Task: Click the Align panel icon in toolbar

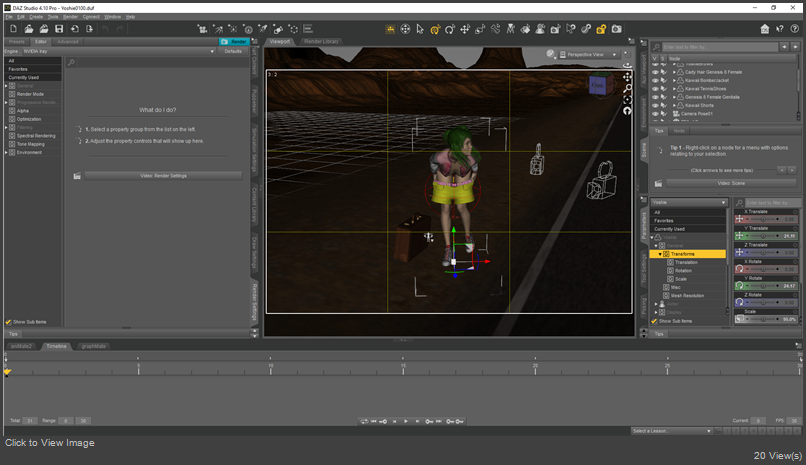Action: (x=308, y=29)
